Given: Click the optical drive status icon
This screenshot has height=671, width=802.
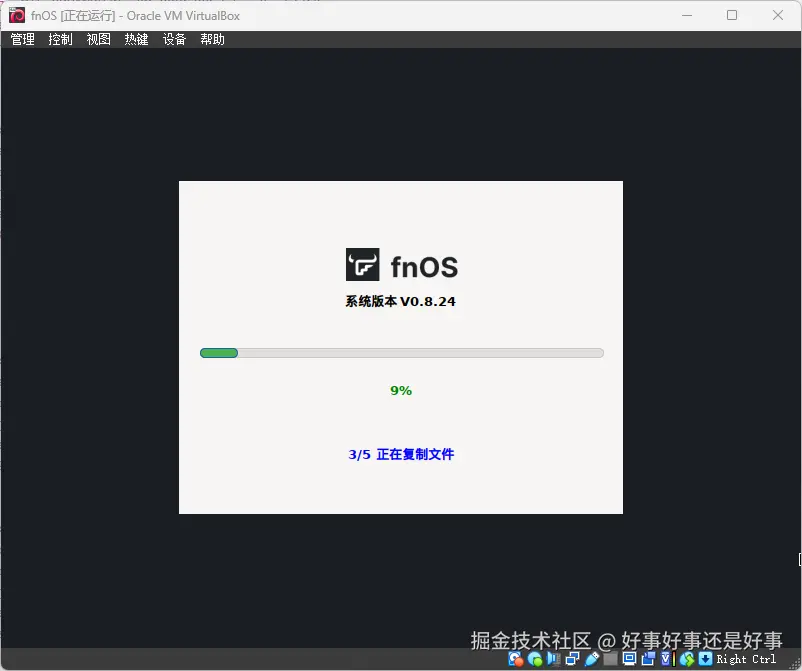Looking at the screenshot, I should pyautogui.click(x=535, y=659).
